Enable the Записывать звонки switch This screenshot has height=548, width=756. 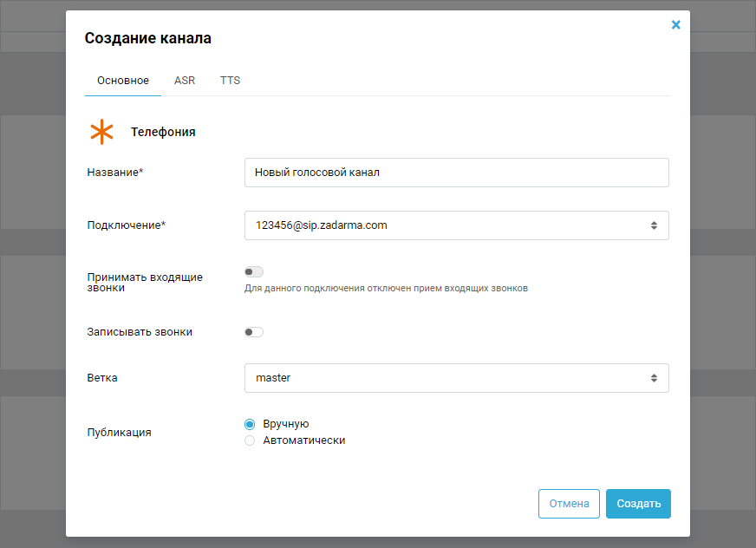pos(254,332)
